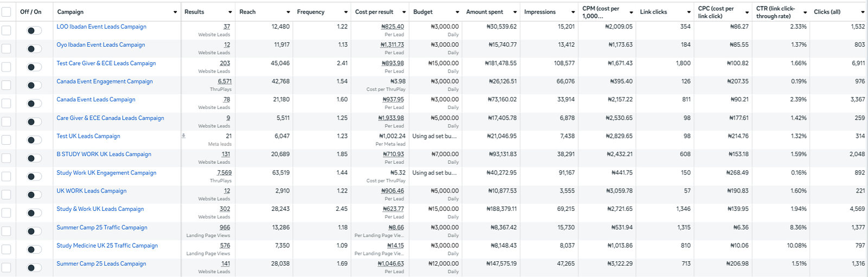
Task: Open Campaign column dropdown arrow
Action: [x=175, y=12]
